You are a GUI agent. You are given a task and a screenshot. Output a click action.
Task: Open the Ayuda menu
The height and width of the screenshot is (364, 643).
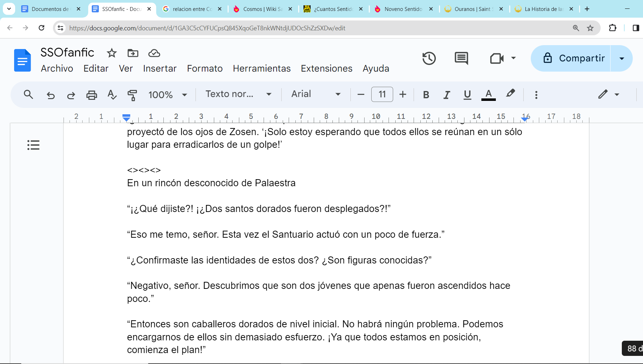(376, 68)
